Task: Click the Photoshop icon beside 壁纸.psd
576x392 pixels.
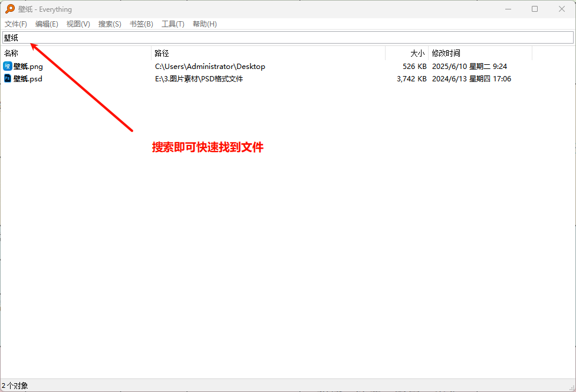Action: [x=8, y=78]
